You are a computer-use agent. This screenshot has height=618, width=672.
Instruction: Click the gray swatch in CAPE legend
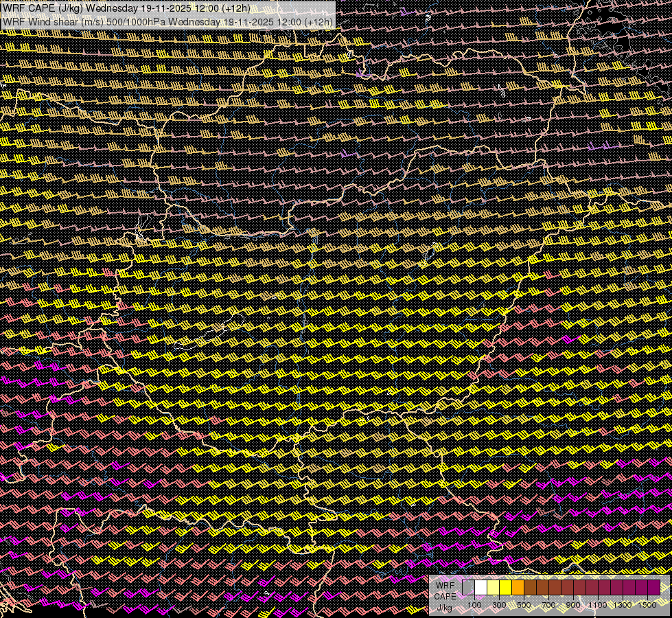coord(468,588)
